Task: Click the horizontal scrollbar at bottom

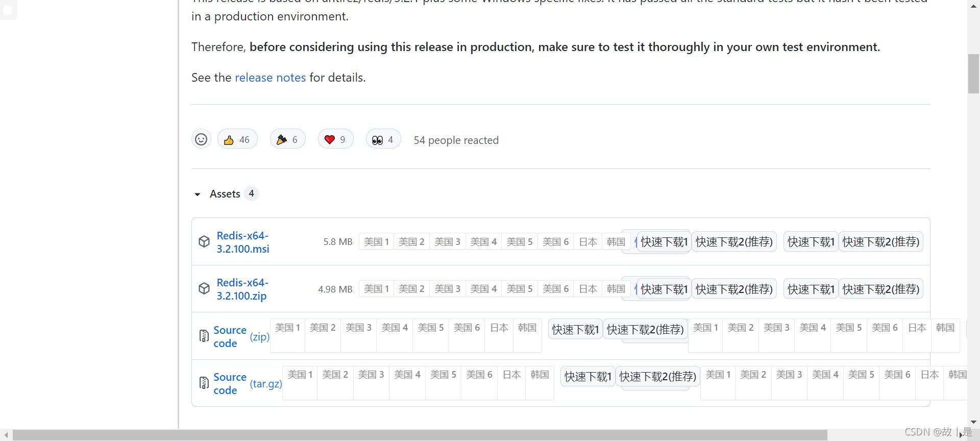Action: (420, 435)
